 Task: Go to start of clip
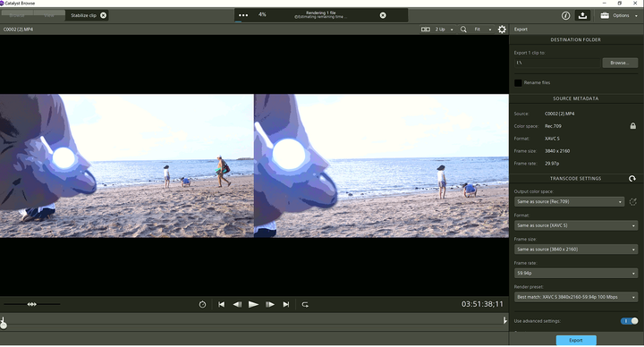click(x=221, y=304)
